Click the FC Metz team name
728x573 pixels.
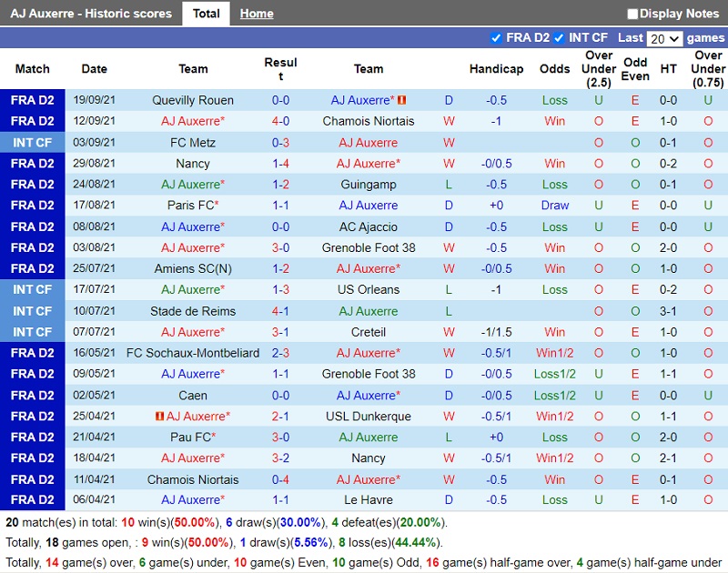coord(193,143)
